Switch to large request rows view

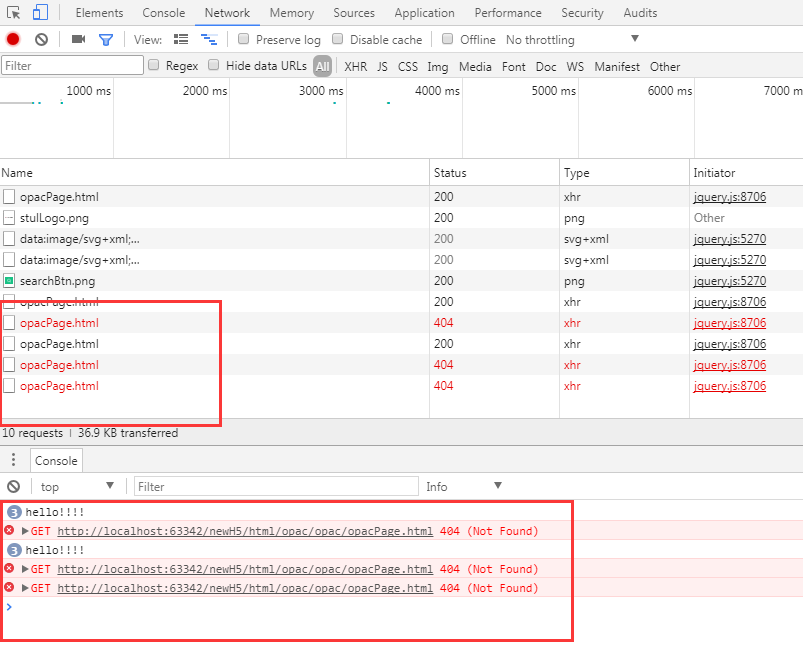(181, 39)
